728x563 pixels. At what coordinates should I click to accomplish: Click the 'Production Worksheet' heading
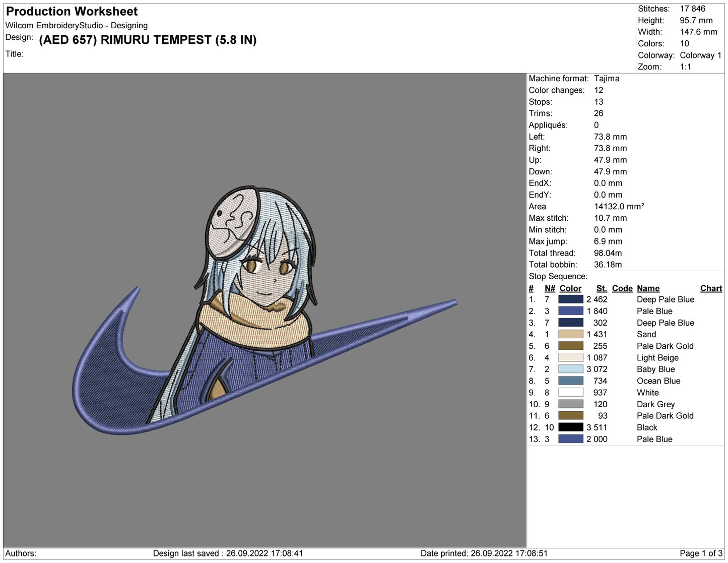pyautogui.click(x=72, y=11)
